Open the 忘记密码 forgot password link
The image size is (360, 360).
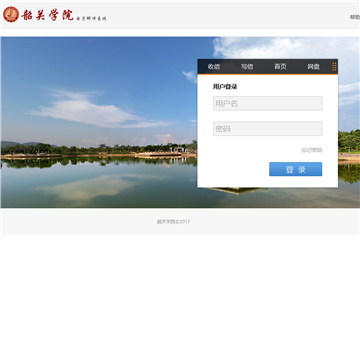pyautogui.click(x=312, y=150)
